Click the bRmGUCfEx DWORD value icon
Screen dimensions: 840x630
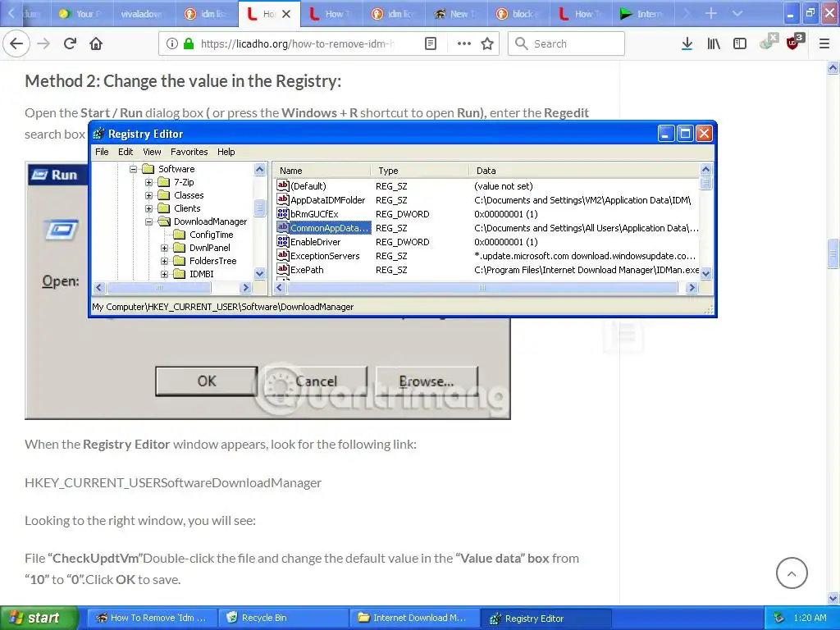[283, 214]
